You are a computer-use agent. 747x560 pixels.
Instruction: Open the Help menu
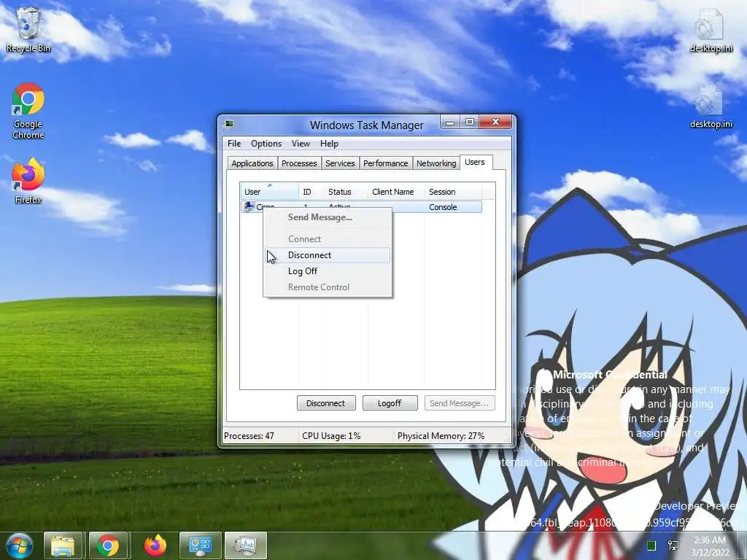pos(329,144)
